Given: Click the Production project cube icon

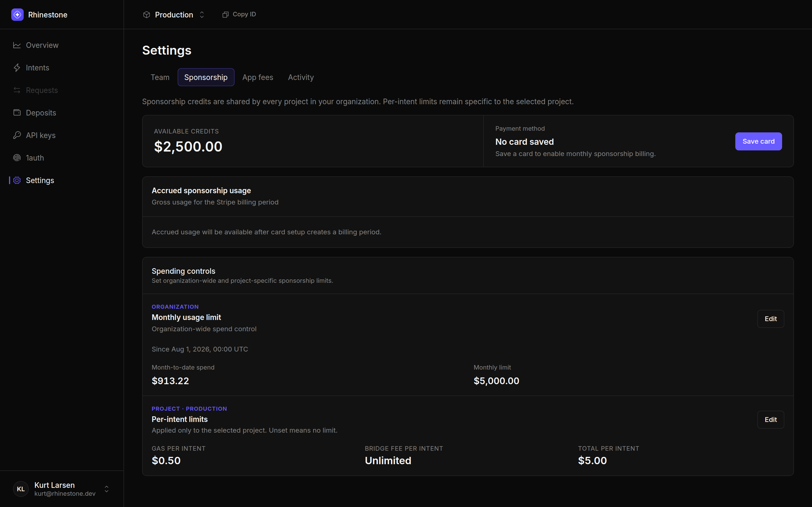Looking at the screenshot, I should pyautogui.click(x=147, y=15).
